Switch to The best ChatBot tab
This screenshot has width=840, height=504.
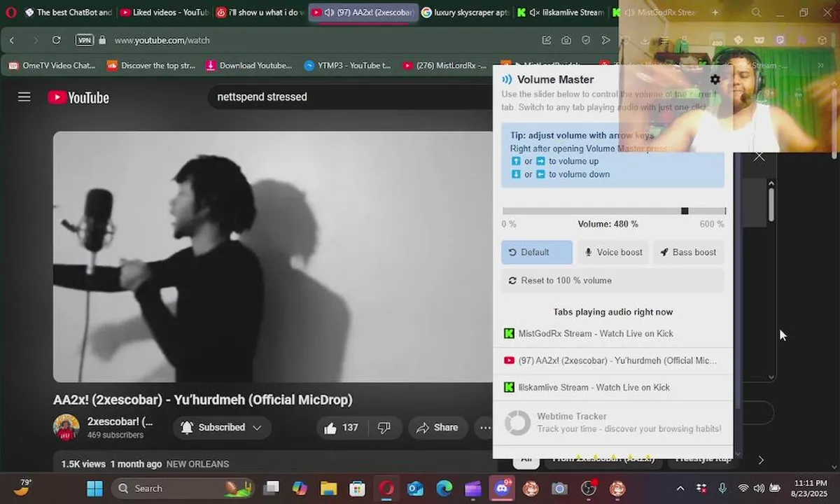coord(68,13)
